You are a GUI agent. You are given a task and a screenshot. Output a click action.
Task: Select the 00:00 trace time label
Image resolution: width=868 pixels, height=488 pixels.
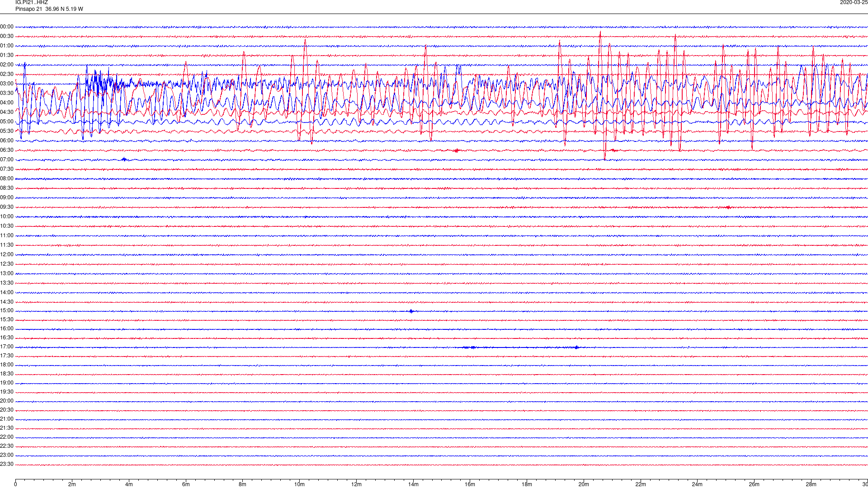coord(7,27)
